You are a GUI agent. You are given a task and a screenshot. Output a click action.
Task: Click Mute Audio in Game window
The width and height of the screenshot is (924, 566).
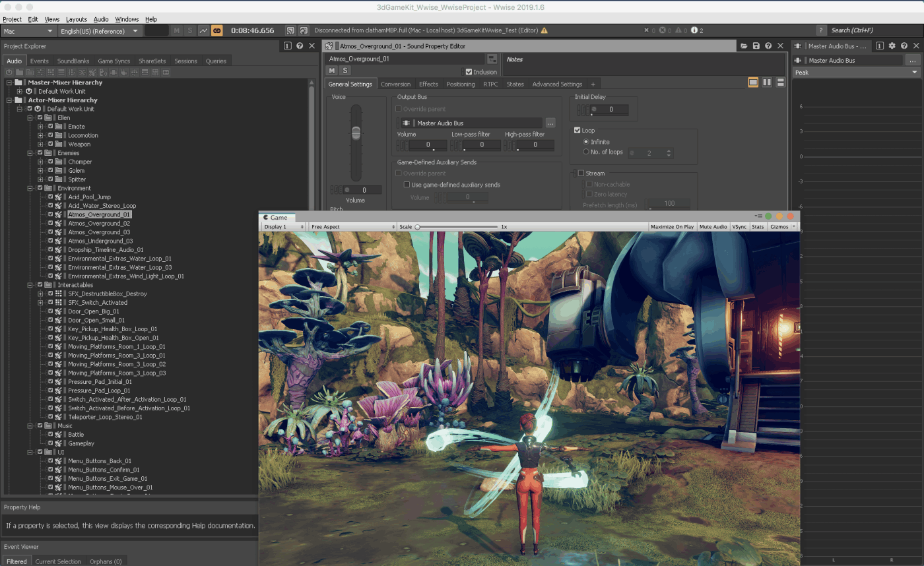713,227
